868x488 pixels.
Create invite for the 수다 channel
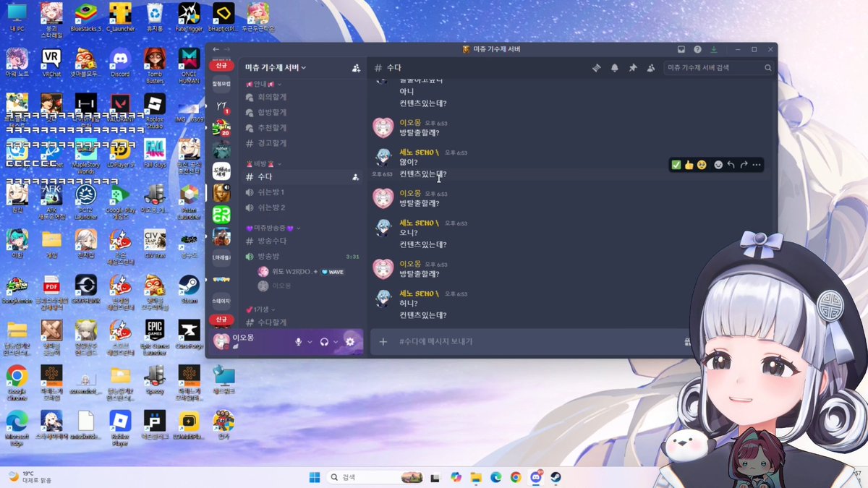[x=355, y=176]
